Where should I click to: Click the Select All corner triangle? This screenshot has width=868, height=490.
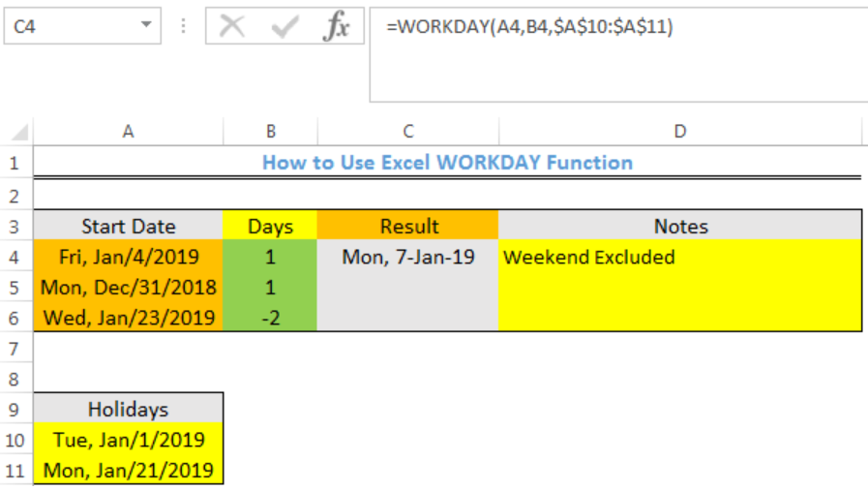click(x=19, y=133)
